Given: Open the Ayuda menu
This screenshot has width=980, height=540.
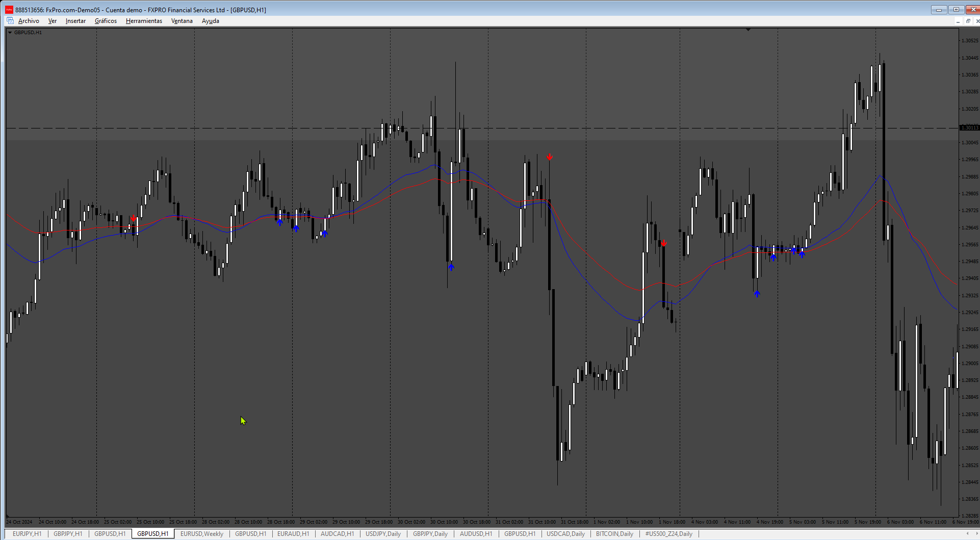Looking at the screenshot, I should pos(211,21).
